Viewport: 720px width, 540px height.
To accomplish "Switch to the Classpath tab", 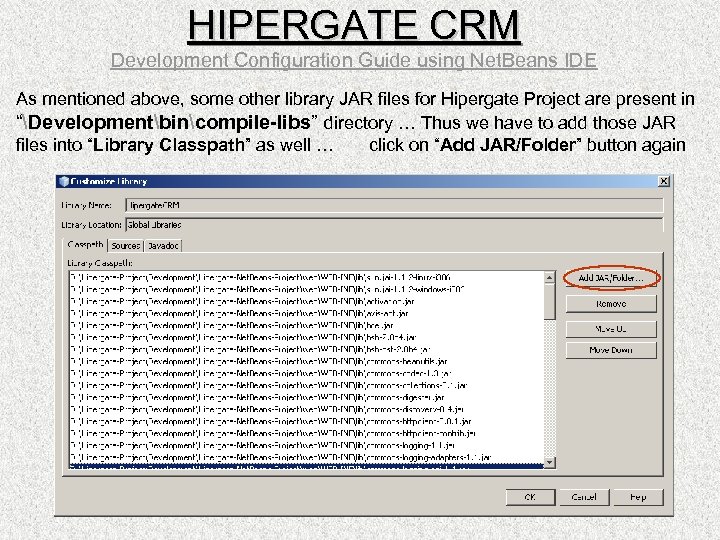I will pyautogui.click(x=85, y=245).
